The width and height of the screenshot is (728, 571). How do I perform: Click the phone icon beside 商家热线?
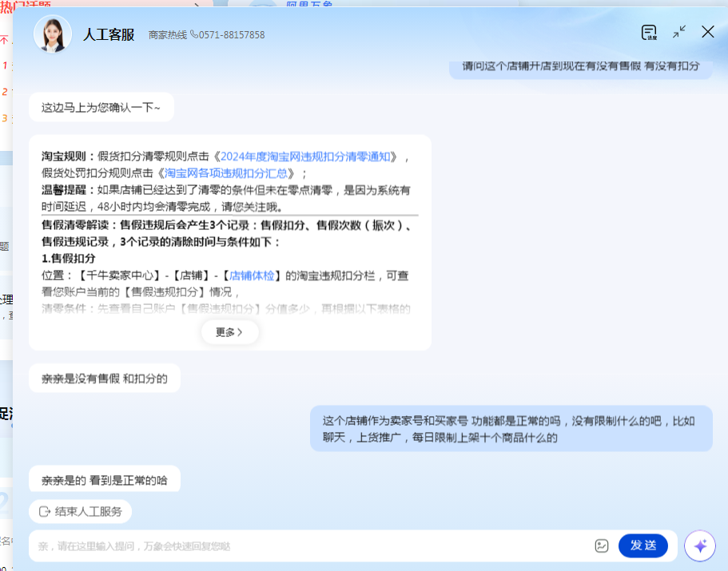[x=194, y=35]
